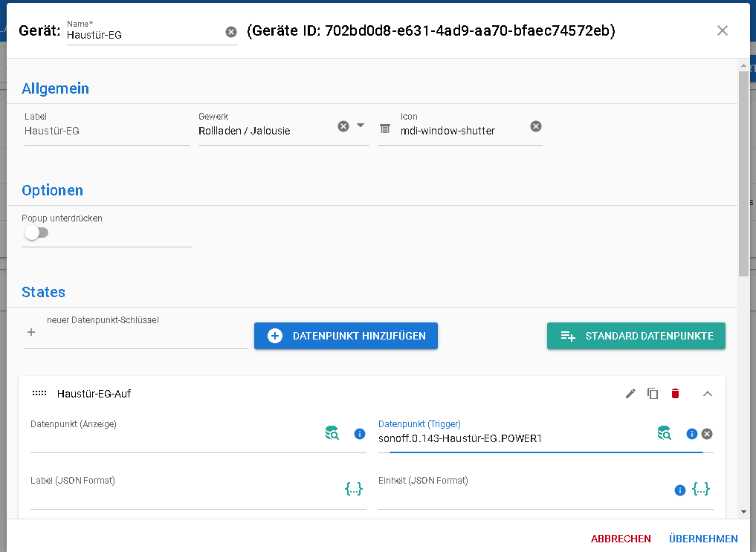756x552 pixels.
Task: Click the Standard Datenpunkte button
Action: (x=636, y=336)
